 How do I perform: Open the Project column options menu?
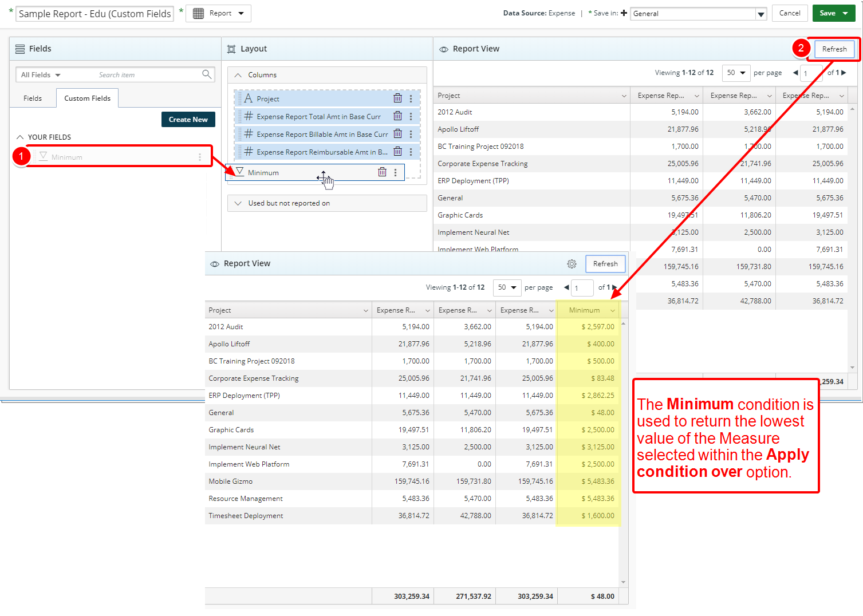tap(411, 98)
